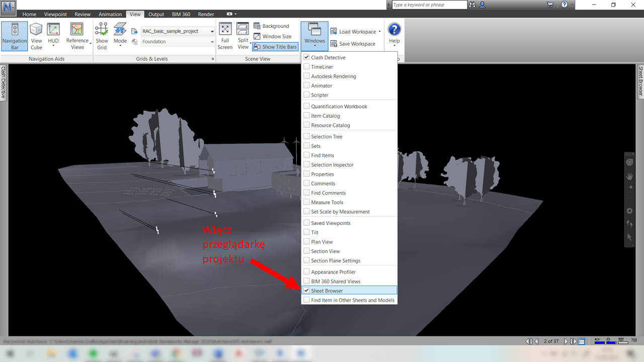Click the Split View icon
Screen dimensions: 644x362
tap(243, 36)
